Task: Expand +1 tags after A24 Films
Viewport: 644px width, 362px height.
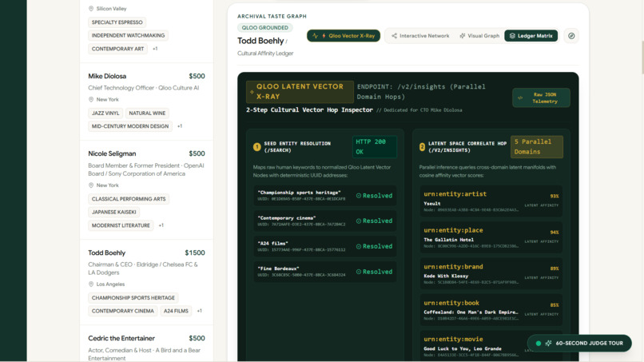Action: coord(200,311)
